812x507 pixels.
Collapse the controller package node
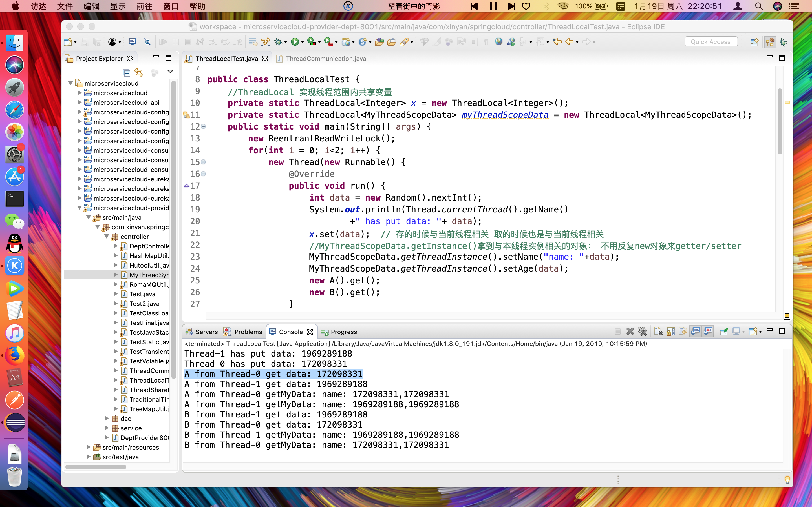coord(106,237)
